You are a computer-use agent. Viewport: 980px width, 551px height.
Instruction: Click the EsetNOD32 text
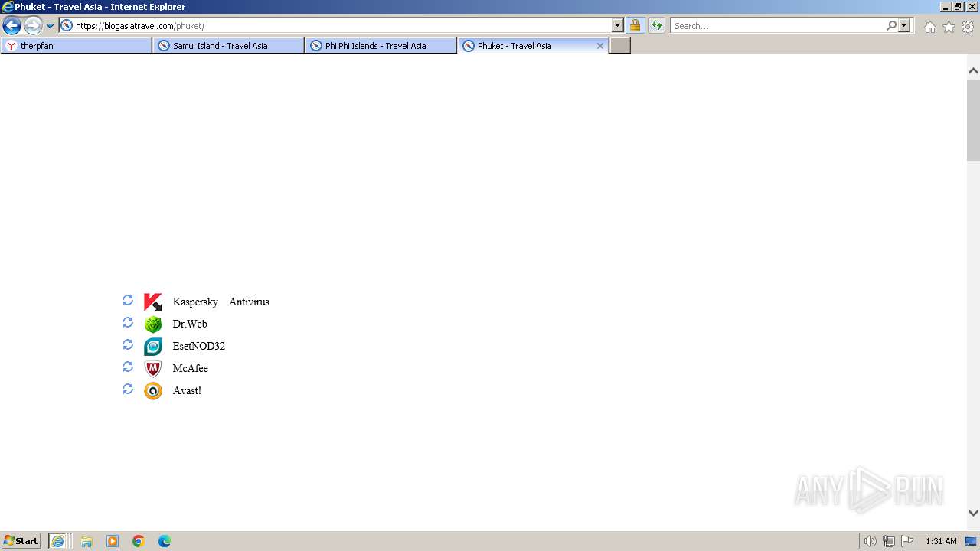pos(199,346)
